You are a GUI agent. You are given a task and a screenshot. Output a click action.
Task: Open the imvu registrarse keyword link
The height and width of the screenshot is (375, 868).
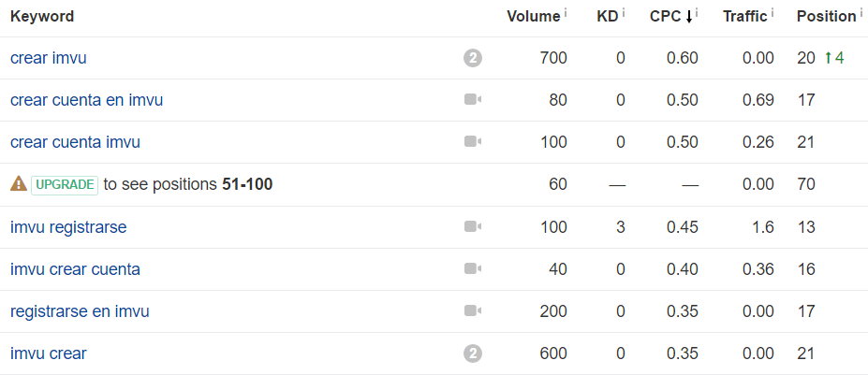coord(68,226)
